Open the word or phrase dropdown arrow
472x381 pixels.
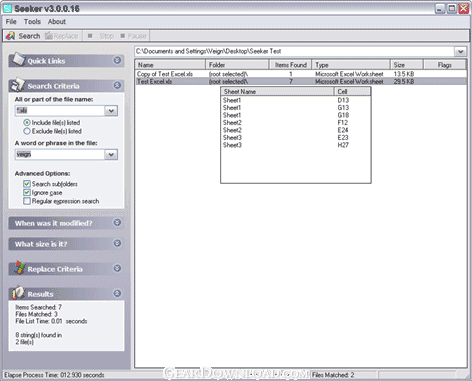click(111, 154)
